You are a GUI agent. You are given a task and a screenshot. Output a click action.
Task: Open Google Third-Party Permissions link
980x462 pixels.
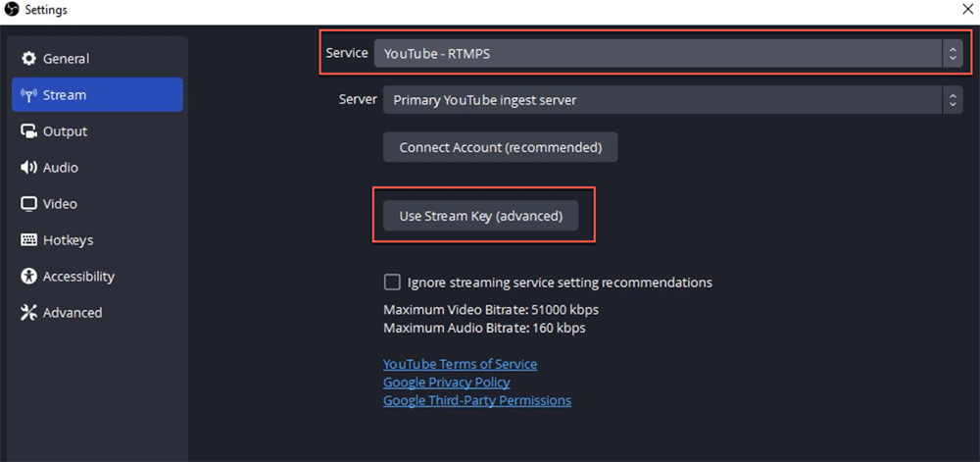point(477,401)
